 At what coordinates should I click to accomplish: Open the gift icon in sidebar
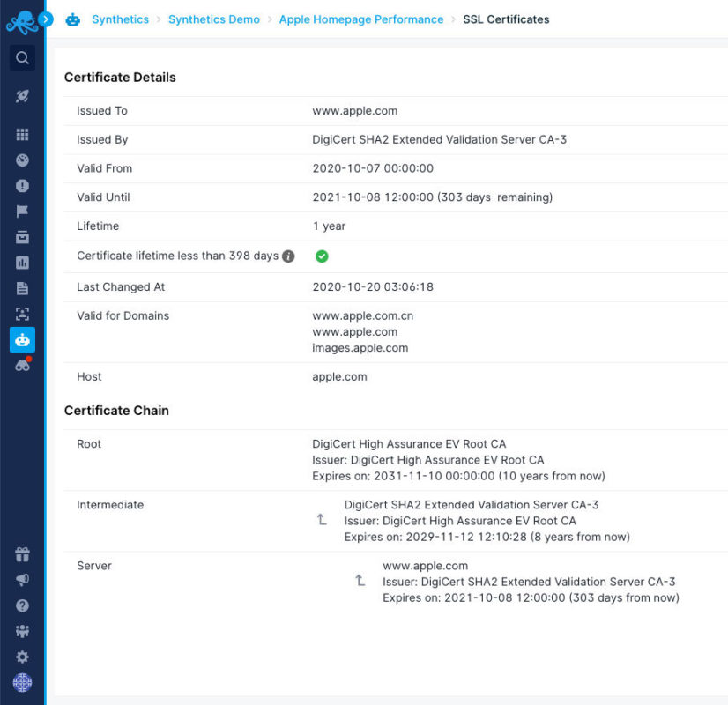[x=22, y=554]
